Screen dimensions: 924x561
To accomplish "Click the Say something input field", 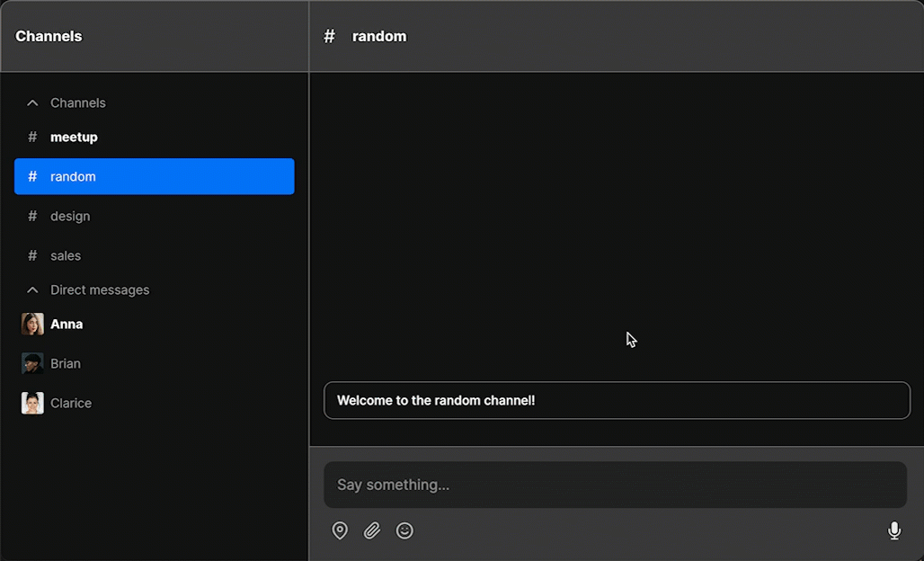I will (615, 485).
